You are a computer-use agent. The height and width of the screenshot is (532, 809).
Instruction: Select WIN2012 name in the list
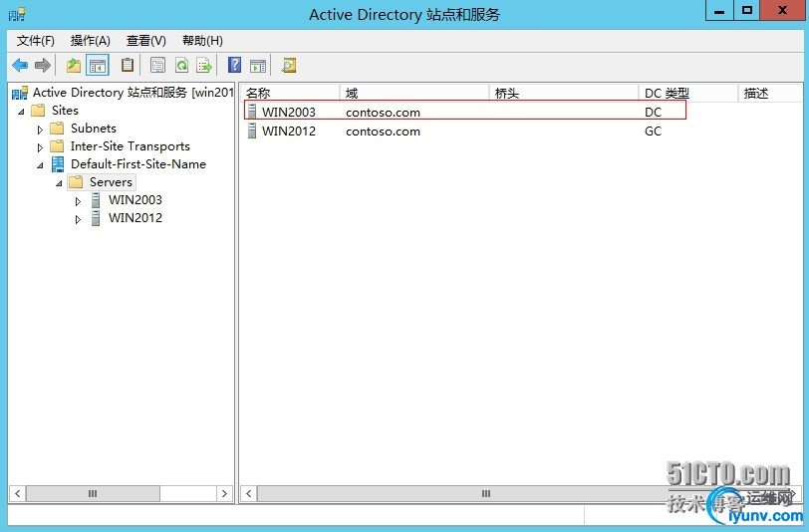[288, 132]
